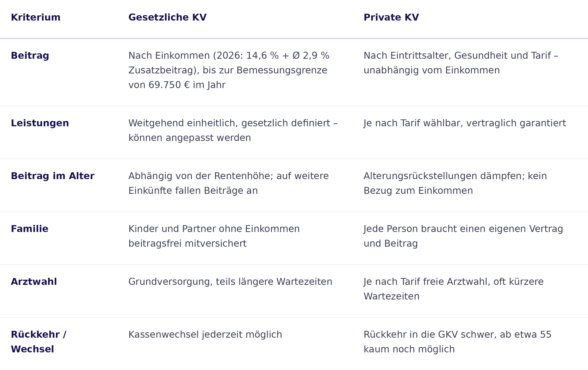Image resolution: width=588 pixels, height=370 pixels.
Task: Select 'Grundversorgung, teils längere Wartezeiten' cell
Action: click(x=230, y=282)
